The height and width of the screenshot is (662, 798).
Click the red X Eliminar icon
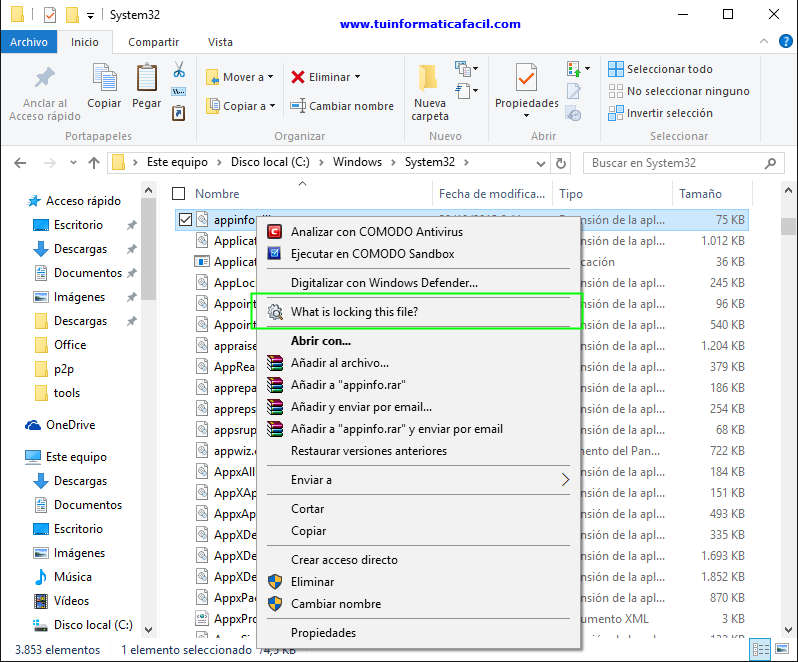(298, 77)
